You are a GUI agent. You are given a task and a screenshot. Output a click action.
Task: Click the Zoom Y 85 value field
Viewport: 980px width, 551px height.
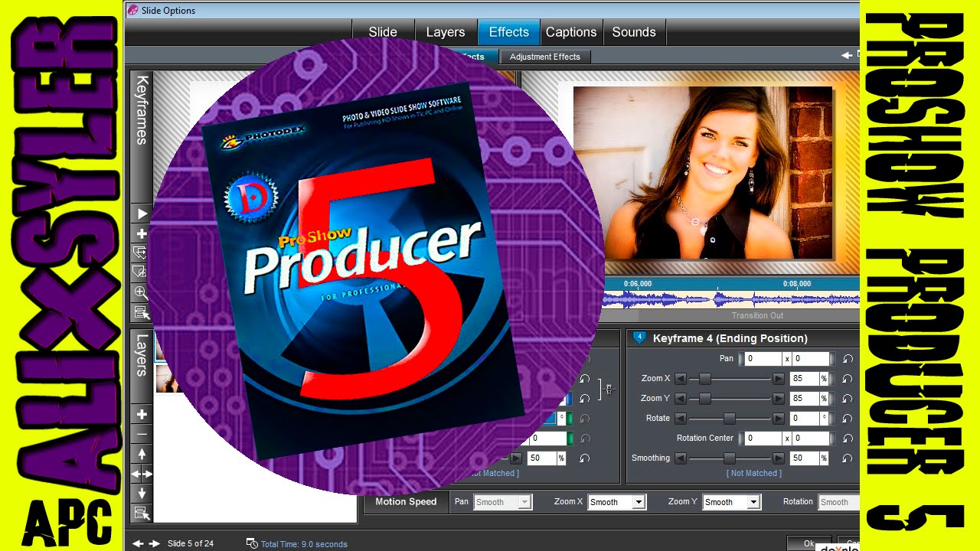click(805, 398)
